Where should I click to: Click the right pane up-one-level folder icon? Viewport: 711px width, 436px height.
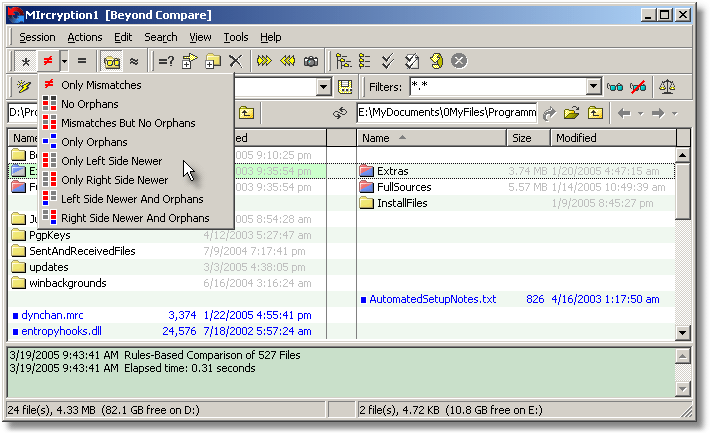[x=595, y=113]
